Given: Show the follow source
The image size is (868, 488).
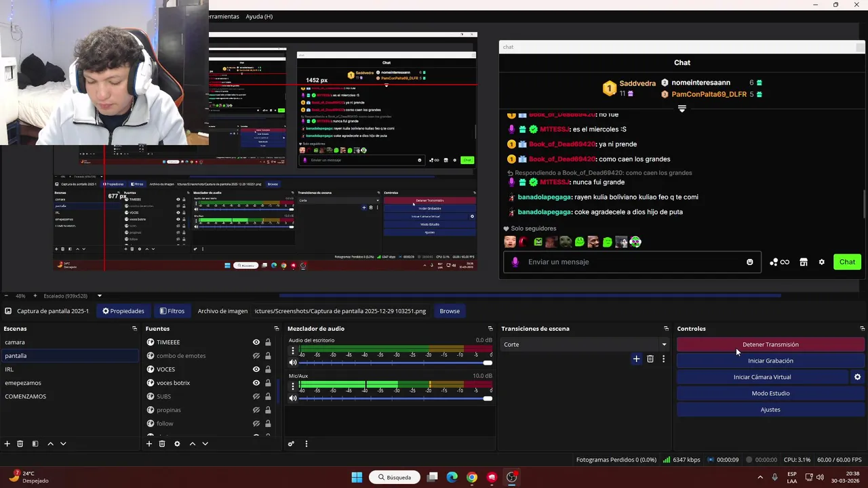Looking at the screenshot, I should tap(256, 424).
